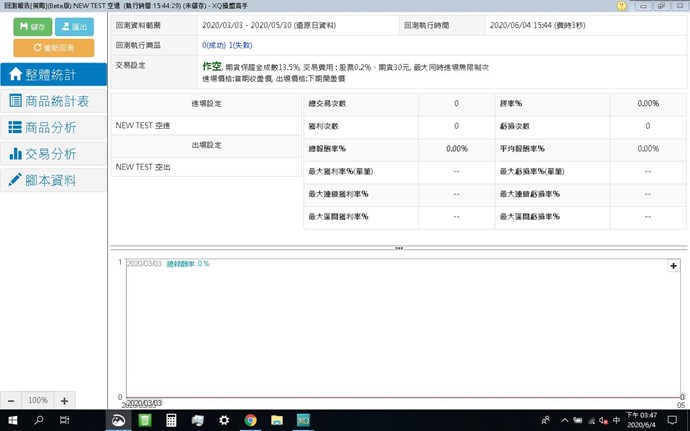
Task: Open the 腳本資料 script data tab
Action: coord(53,180)
